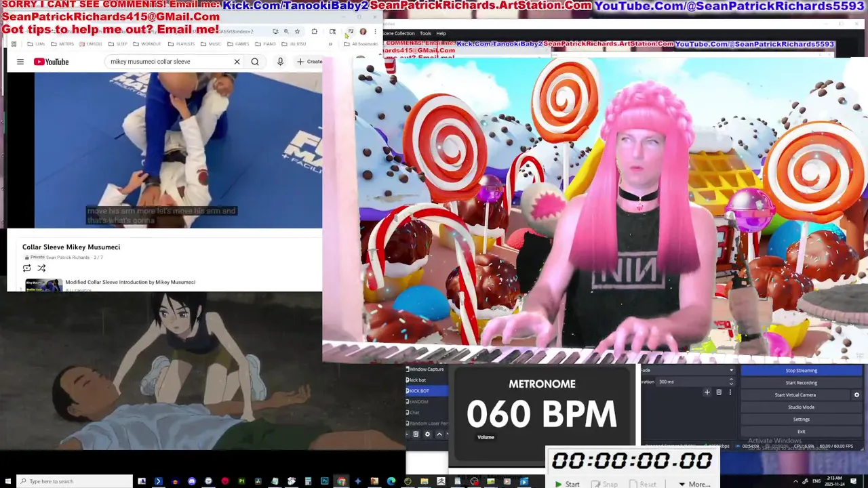
Task: Click the Windows Start button
Action: pos(7,481)
